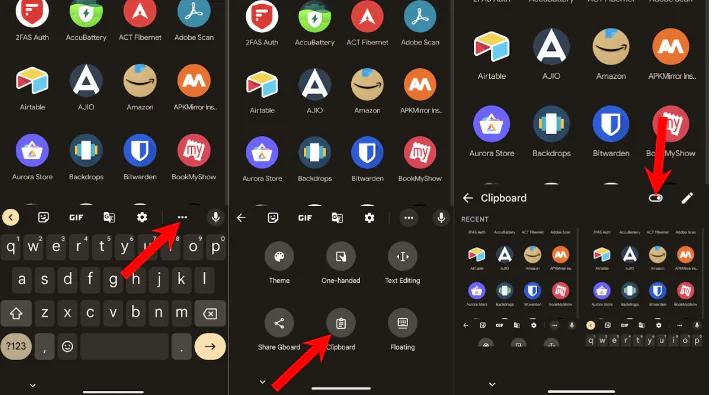This screenshot has height=395, width=712.
Task: Tap the Share Gboard icon
Action: tap(279, 323)
